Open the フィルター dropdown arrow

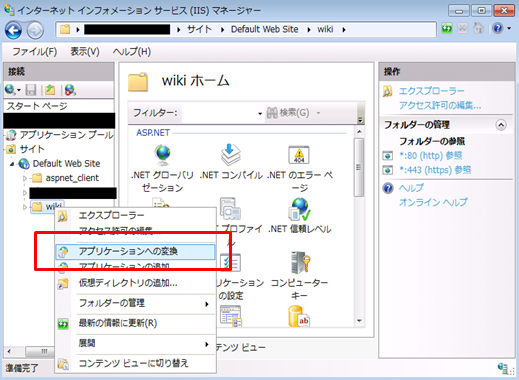[260, 114]
